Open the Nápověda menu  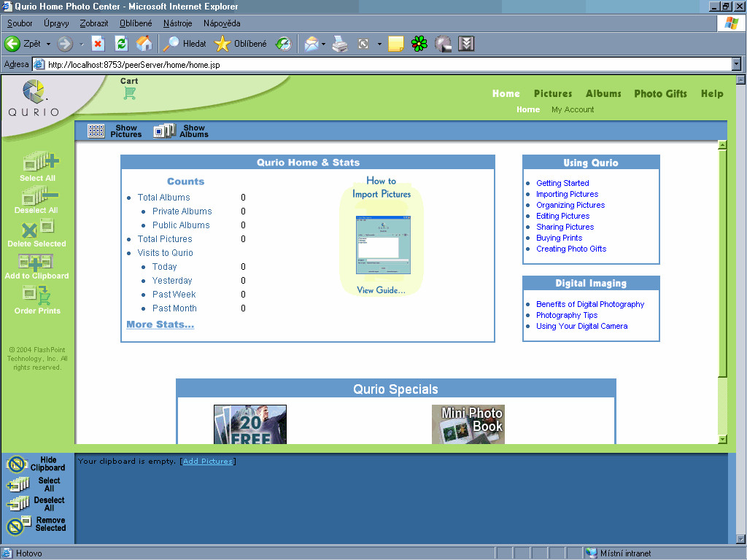pos(222,23)
